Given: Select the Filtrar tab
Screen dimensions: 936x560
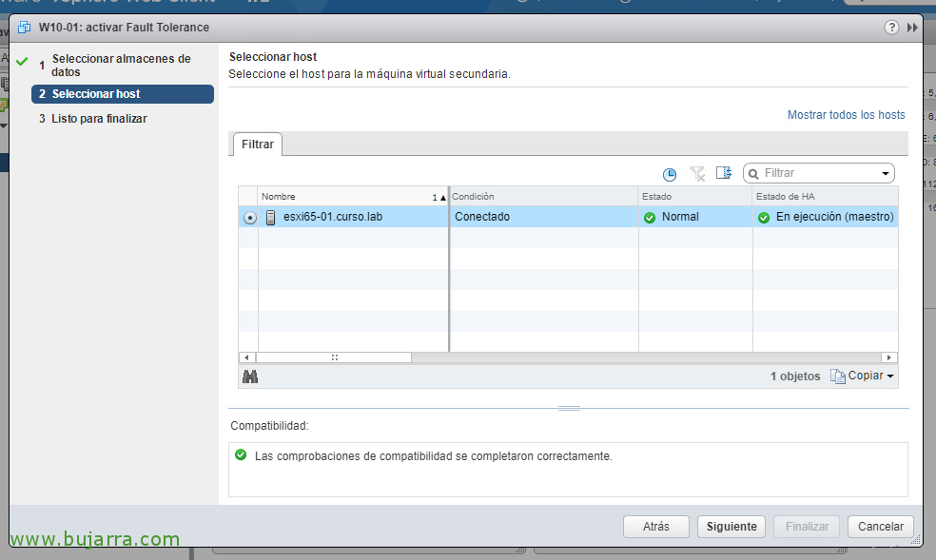Looking at the screenshot, I should (257, 145).
